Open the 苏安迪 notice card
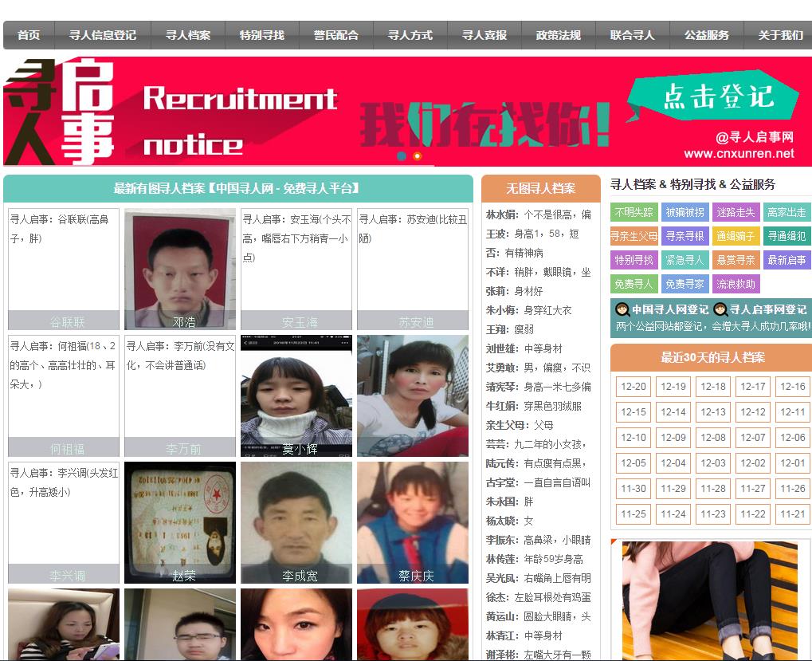This screenshot has height=661, width=812. (x=413, y=270)
